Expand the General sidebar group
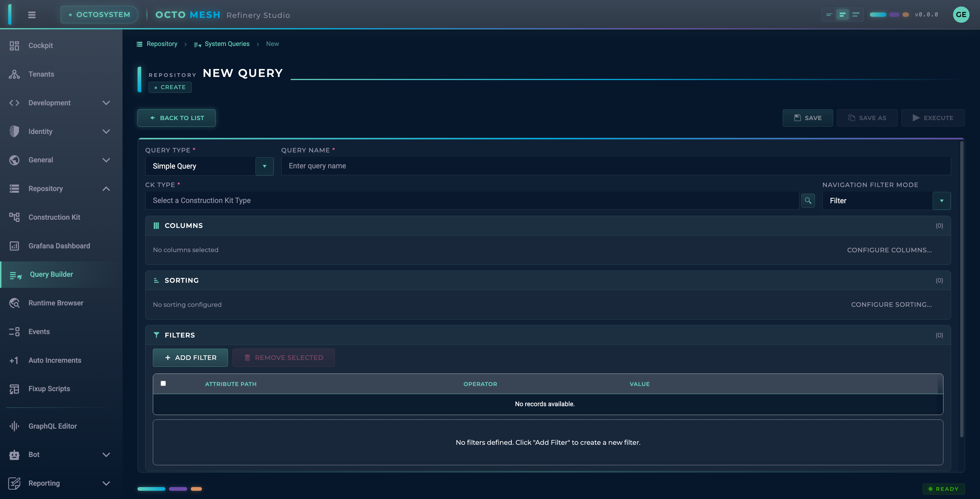Image resolution: width=980 pixels, height=499 pixels. click(106, 160)
